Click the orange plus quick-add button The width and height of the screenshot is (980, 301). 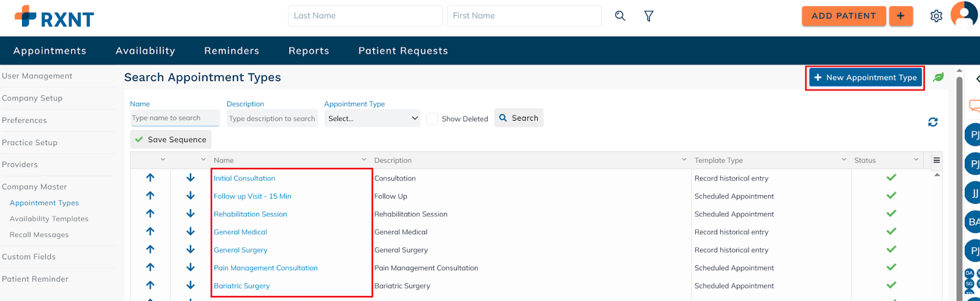click(x=900, y=16)
